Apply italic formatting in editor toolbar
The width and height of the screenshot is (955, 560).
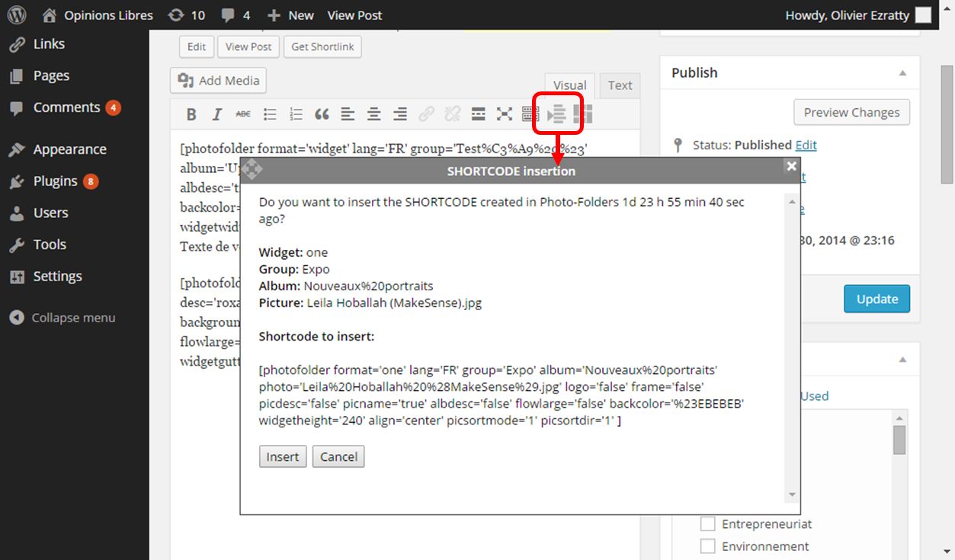click(217, 114)
